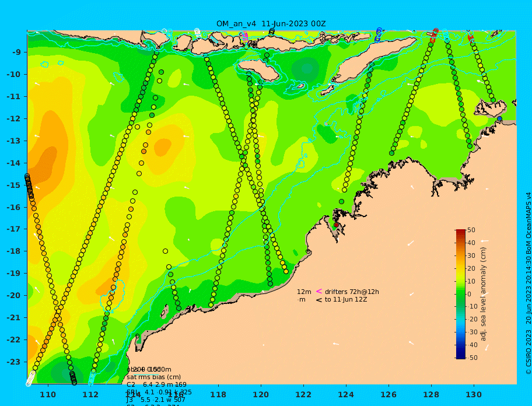Click the latitude axis label "-12"
Screen dimensions: 532x406
click(x=13, y=118)
